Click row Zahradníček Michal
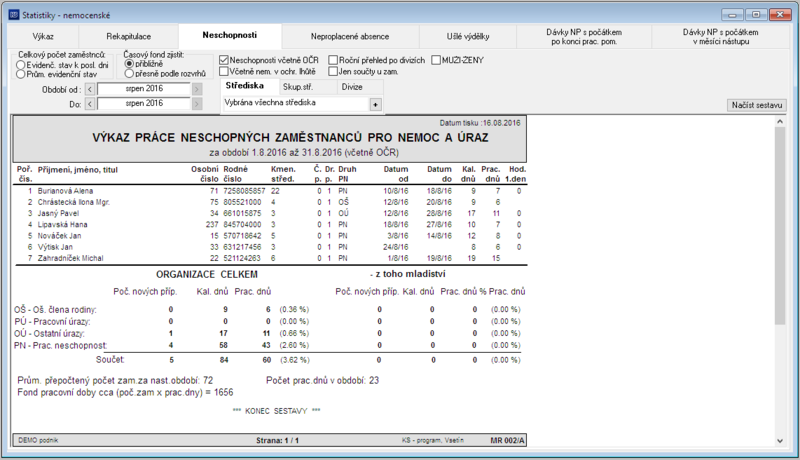The image size is (800, 460). tap(271, 258)
